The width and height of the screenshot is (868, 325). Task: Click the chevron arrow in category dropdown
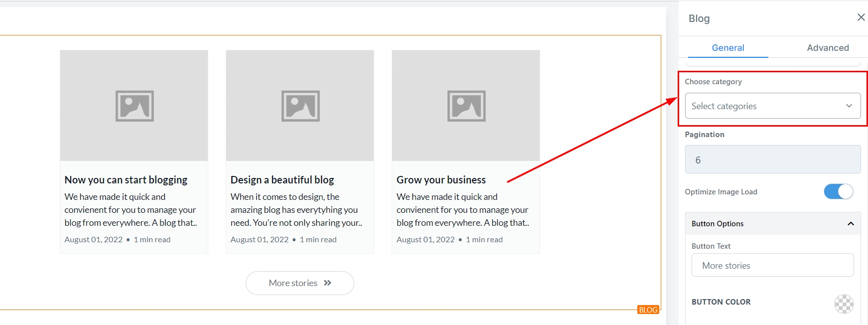pyautogui.click(x=849, y=106)
